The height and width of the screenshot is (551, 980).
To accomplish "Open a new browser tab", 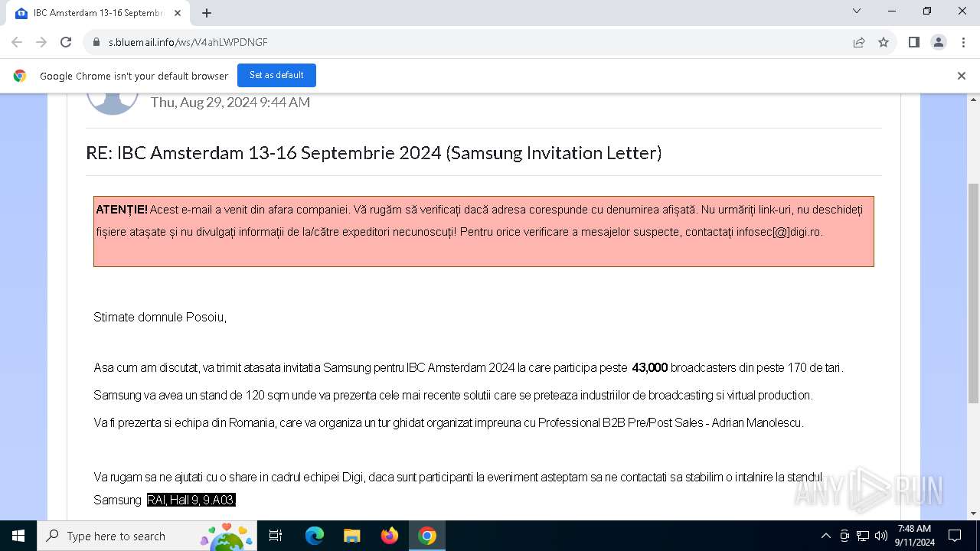I will pyautogui.click(x=207, y=13).
